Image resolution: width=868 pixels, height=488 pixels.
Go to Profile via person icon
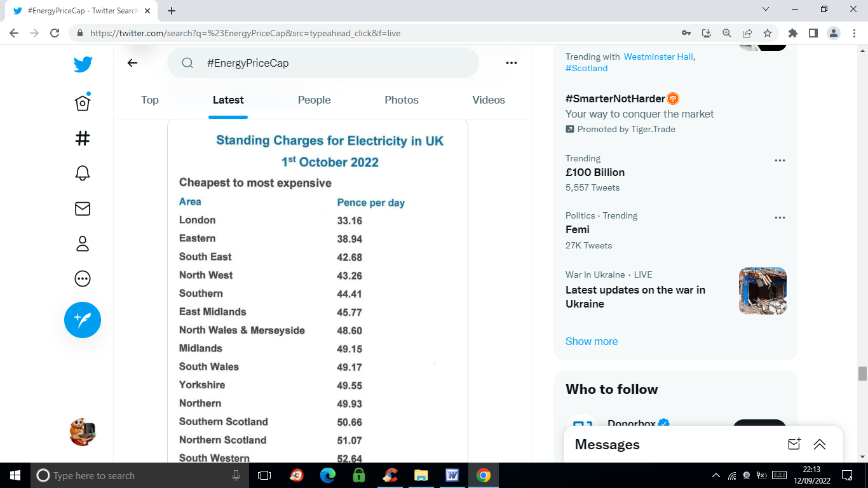83,244
